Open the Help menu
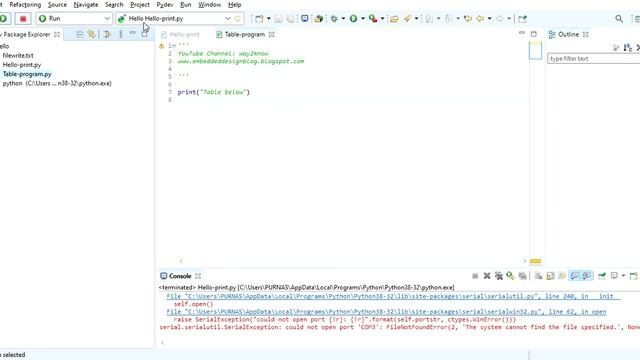The height and width of the screenshot is (360, 640). [234, 4]
